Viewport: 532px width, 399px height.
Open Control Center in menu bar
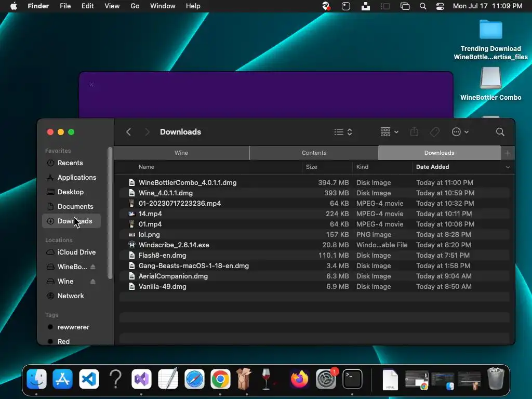pos(440,6)
